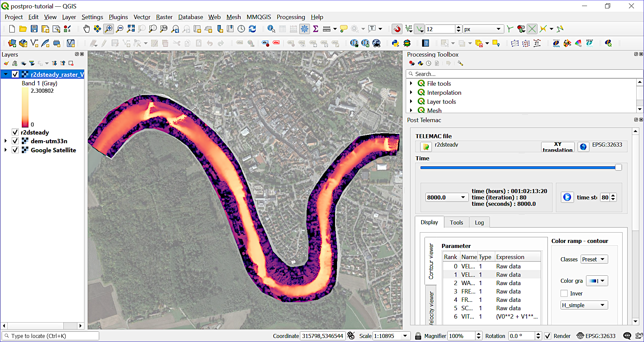Open the Statistical Summary panel
644x342 pixels.
point(315,29)
